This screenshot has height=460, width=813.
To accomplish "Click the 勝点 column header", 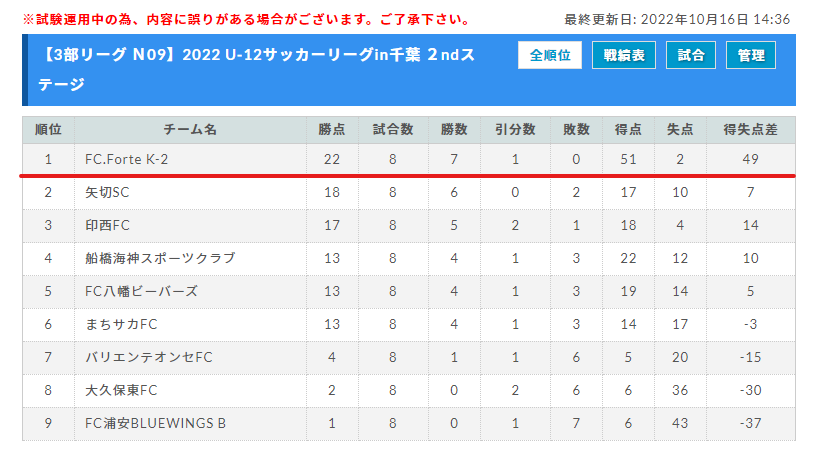I will tap(332, 130).
